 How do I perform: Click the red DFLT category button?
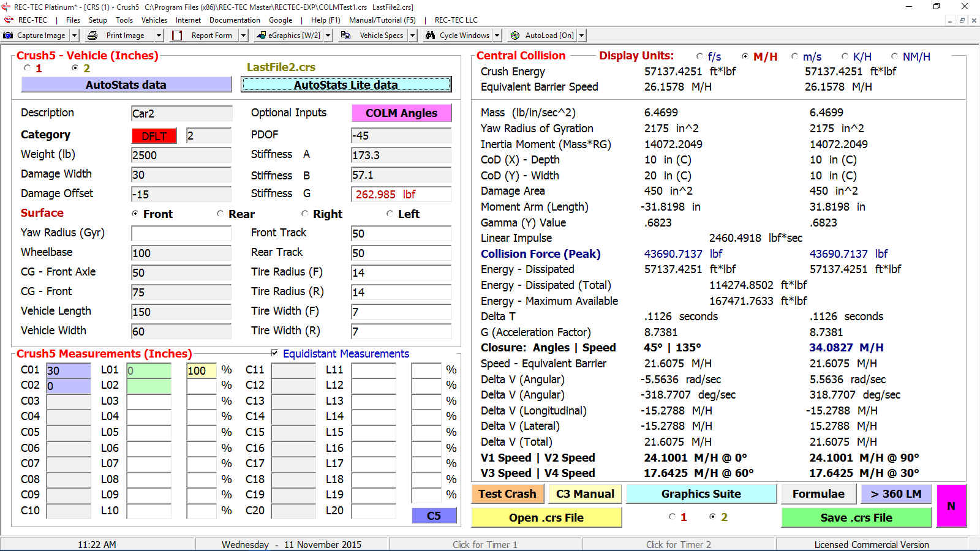(154, 136)
